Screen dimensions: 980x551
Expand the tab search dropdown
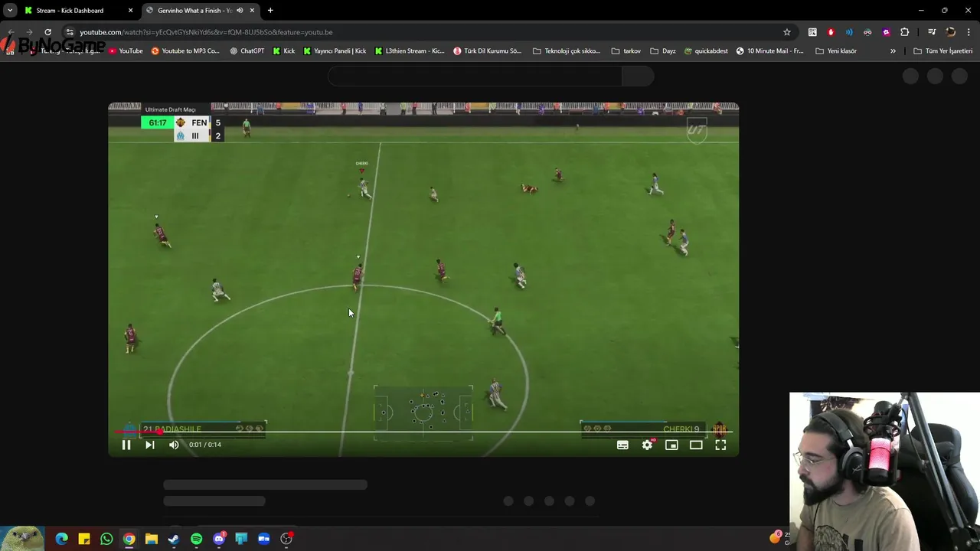point(10,11)
